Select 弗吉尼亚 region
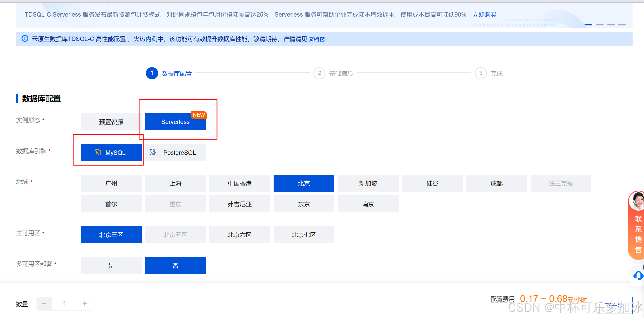This screenshot has width=644, height=318. [240, 204]
